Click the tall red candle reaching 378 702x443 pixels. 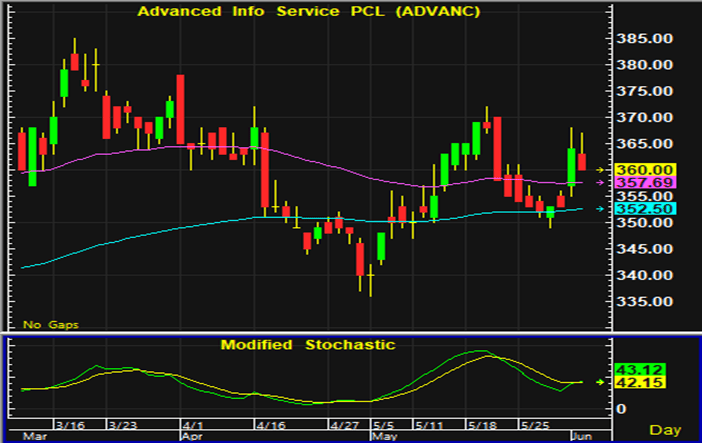[x=180, y=109]
